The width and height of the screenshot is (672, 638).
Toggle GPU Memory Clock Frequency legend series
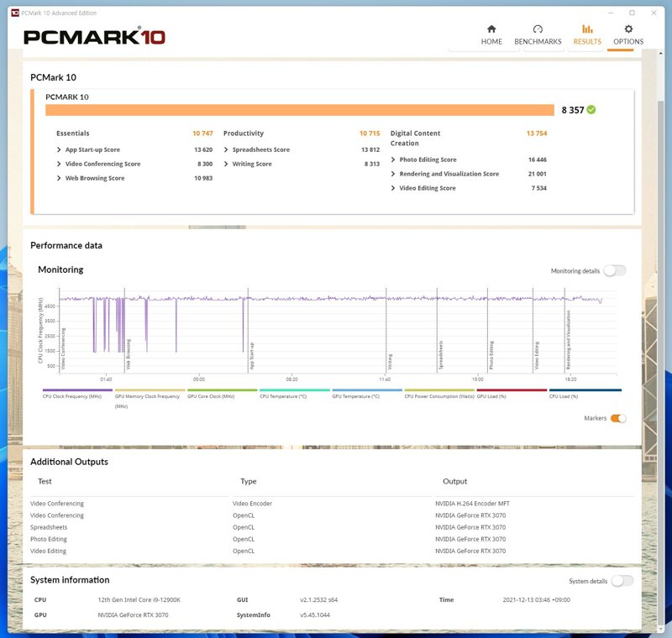click(x=150, y=398)
